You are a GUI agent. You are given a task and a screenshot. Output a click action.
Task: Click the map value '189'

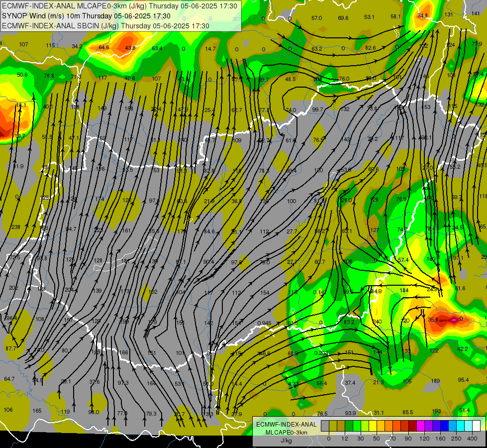click(x=435, y=381)
